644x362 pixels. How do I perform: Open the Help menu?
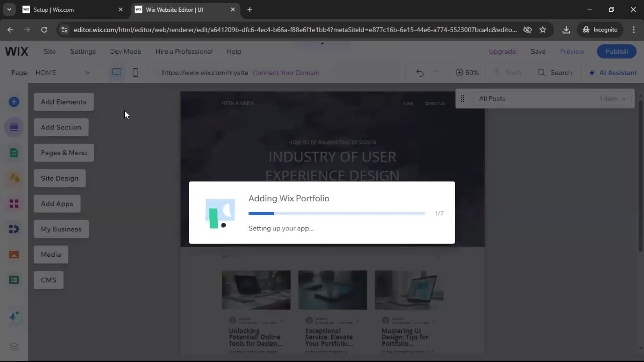click(x=234, y=51)
